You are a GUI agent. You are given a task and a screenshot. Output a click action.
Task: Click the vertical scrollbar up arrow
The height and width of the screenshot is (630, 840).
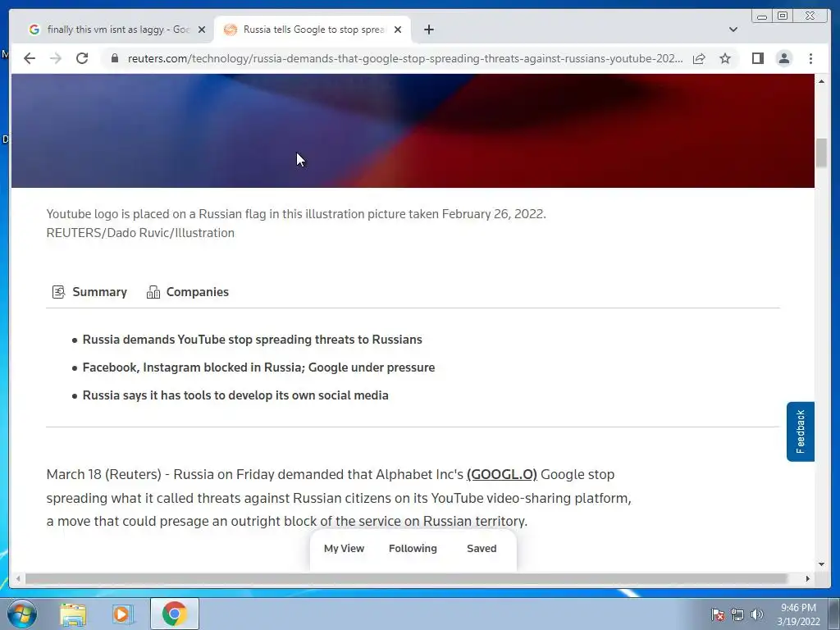[821, 81]
